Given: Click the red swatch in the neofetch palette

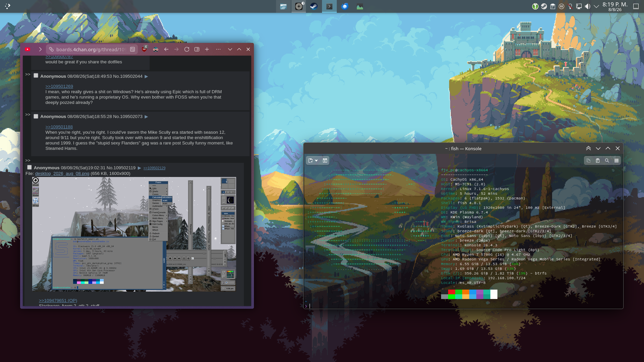Looking at the screenshot, I should pos(451,292).
